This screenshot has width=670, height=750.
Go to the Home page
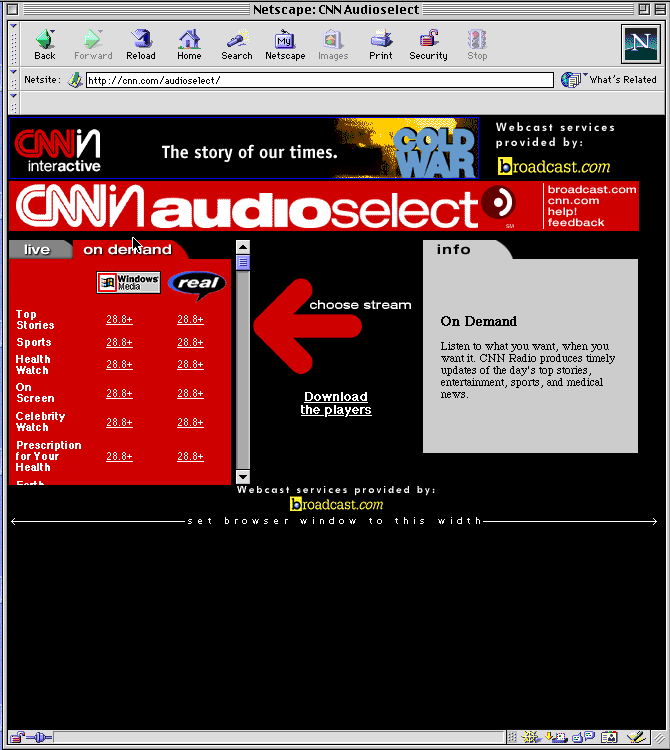pos(189,45)
